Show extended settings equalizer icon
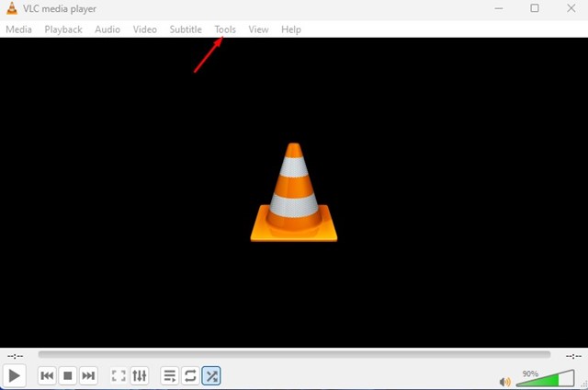 [140, 375]
